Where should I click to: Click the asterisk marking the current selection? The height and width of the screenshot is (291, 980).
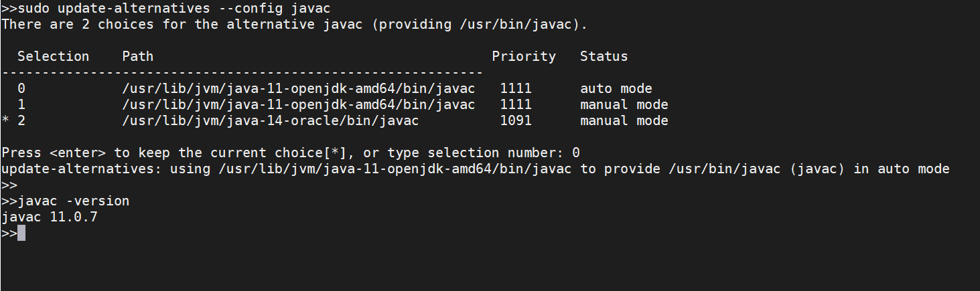(x=5, y=121)
